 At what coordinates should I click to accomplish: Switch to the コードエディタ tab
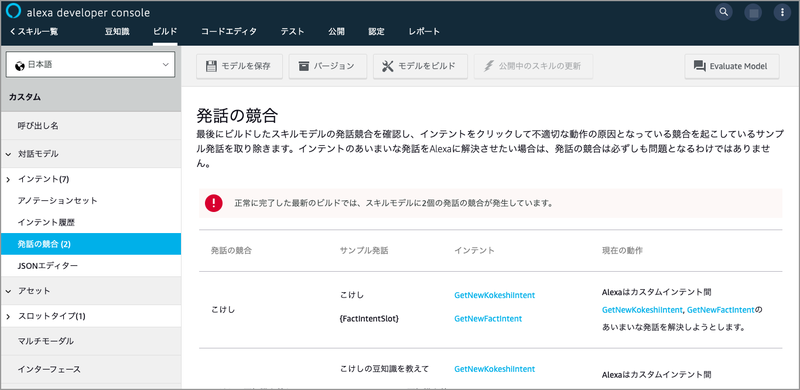pos(229,32)
